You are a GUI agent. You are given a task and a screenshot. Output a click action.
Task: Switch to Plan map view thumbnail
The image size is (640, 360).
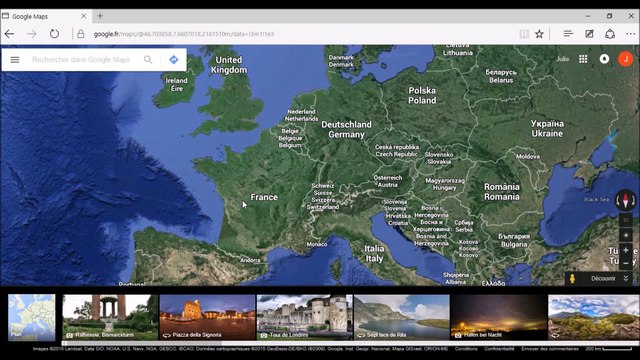click(32, 317)
